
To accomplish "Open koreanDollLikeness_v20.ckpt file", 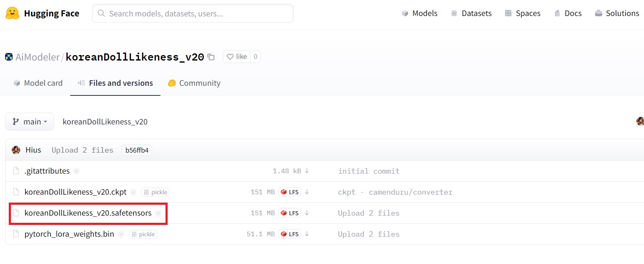I will click(76, 192).
